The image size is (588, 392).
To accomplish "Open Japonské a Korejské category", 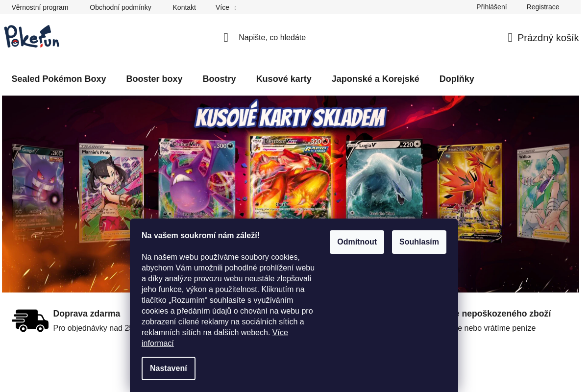I will tap(375, 79).
